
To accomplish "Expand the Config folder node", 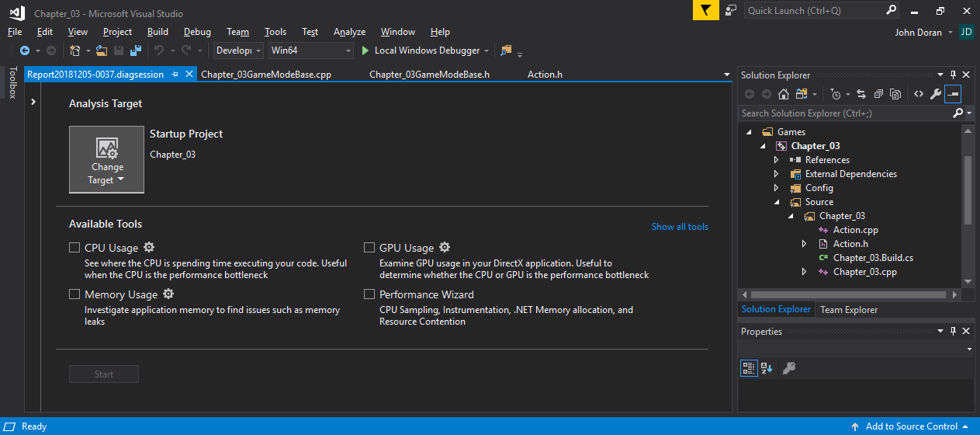I will click(777, 188).
